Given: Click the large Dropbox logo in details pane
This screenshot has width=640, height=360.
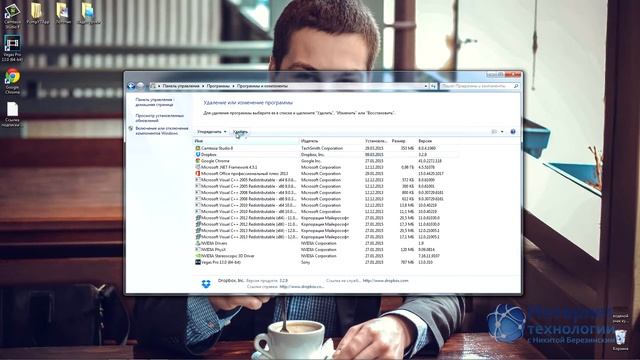Looking at the screenshot, I should (206, 283).
